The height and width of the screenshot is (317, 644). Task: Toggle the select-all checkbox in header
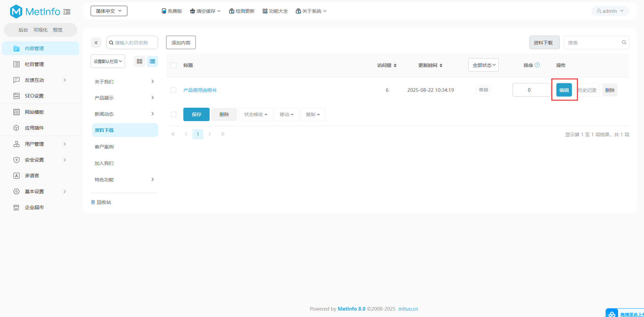[174, 65]
